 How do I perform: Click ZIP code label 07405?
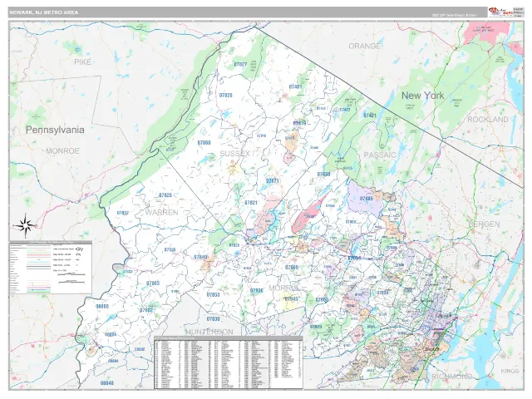366,199
